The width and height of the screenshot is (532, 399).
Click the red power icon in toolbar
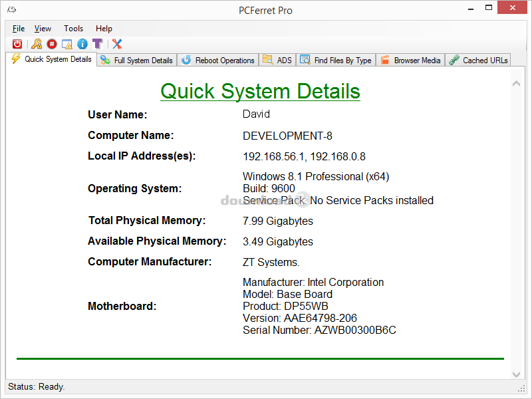point(17,44)
